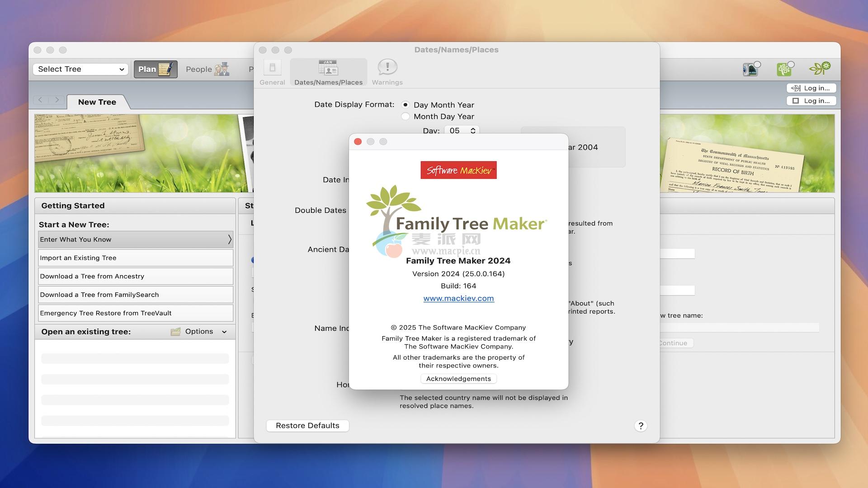Go back with the left arrow

40,100
